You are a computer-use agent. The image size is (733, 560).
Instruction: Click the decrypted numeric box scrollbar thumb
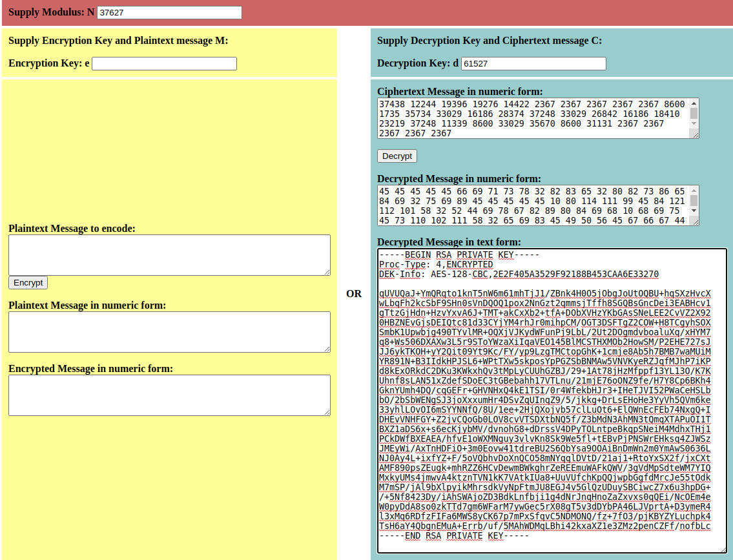tap(694, 200)
